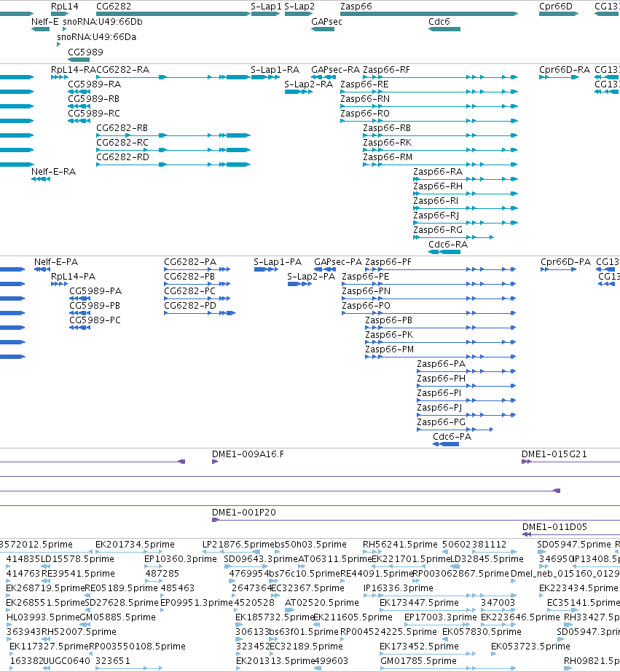Open the S-Lap1-RA transcript label

[x=275, y=70]
